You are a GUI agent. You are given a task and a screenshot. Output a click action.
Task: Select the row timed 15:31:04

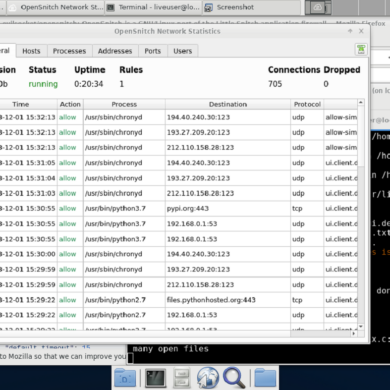(x=179, y=178)
